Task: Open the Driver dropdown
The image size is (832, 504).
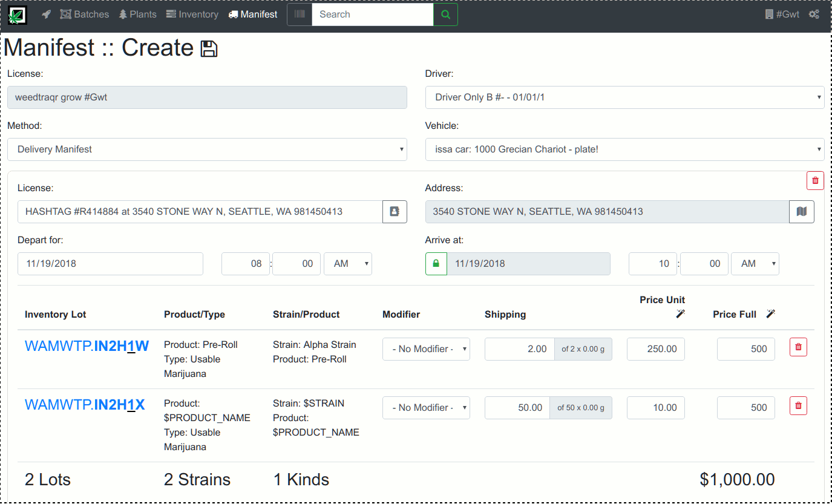Action: coord(625,97)
